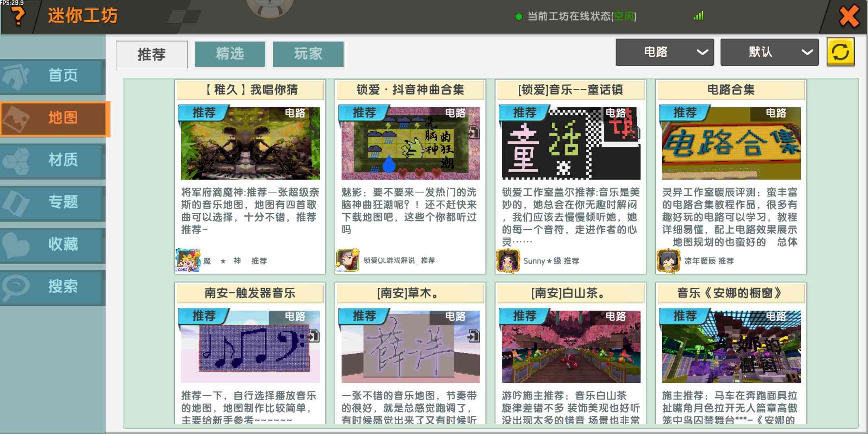
Task: Open thumbnail of 【稚久】我唱你猜 map
Action: (250, 143)
